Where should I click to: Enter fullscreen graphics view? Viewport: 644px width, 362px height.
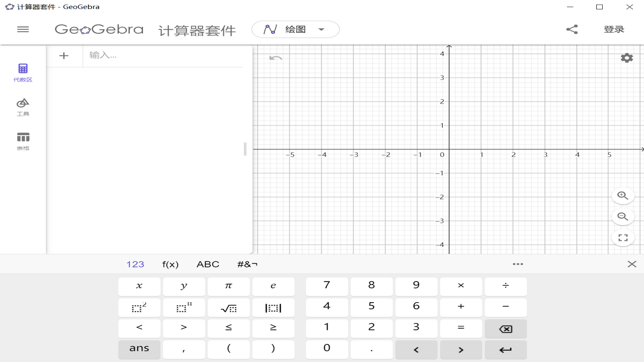[622, 237]
